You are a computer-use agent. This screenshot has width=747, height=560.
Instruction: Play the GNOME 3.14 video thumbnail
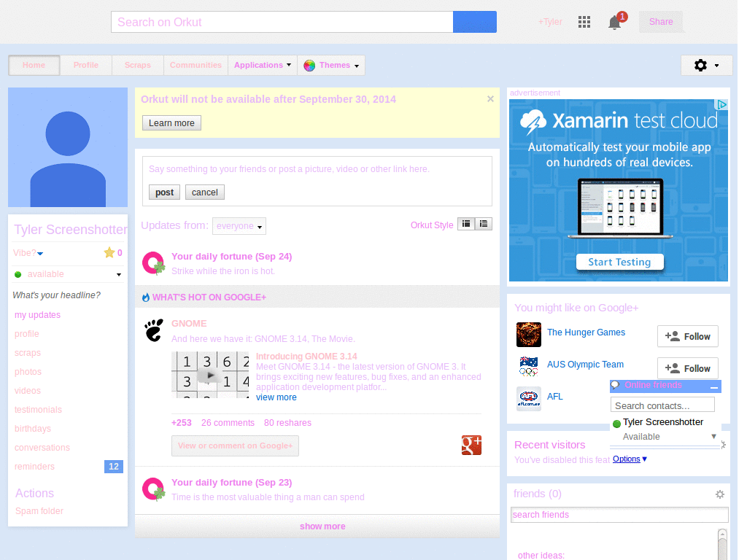tap(210, 375)
